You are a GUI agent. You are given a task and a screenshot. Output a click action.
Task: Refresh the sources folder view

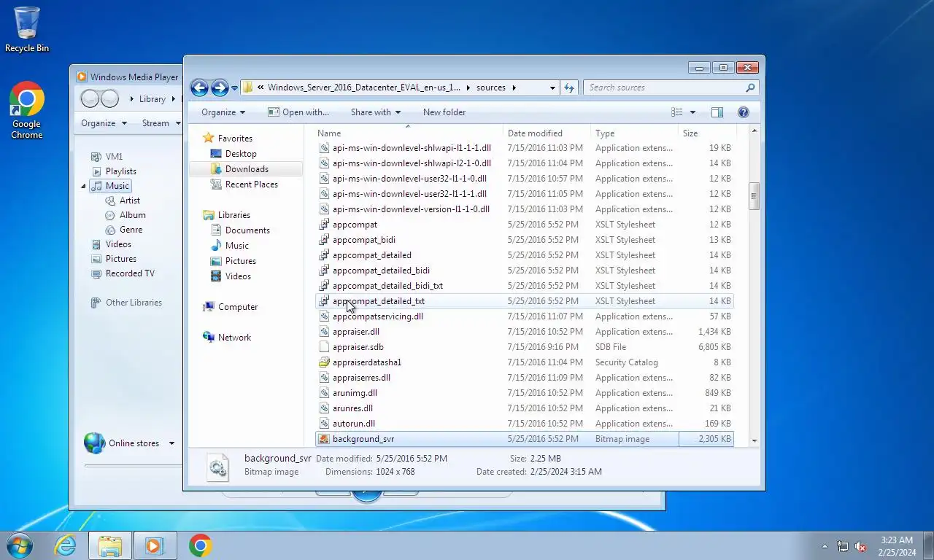[x=570, y=87]
